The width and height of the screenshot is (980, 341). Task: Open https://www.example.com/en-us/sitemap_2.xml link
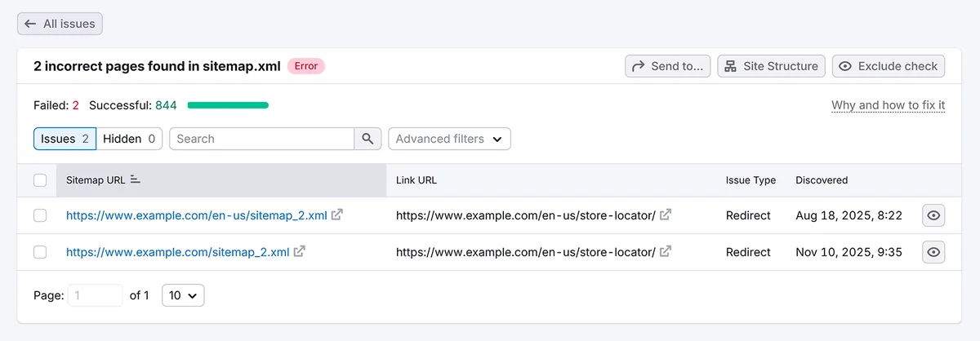[x=197, y=215]
